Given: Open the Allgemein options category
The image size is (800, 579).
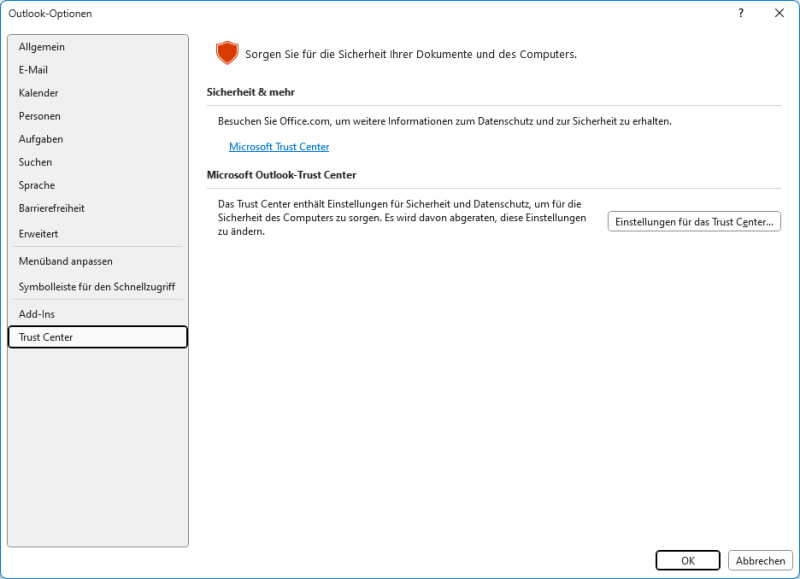Looking at the screenshot, I should (x=42, y=47).
